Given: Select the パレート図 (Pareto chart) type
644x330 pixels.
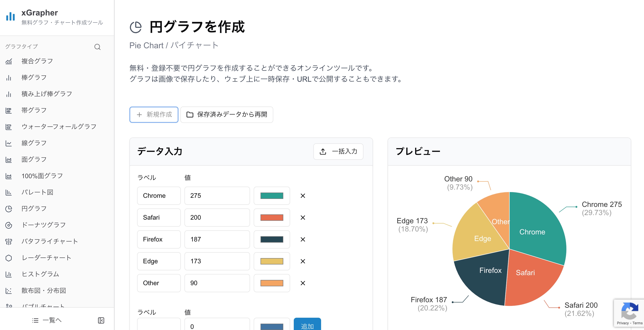Looking at the screenshot, I should click(x=37, y=192).
